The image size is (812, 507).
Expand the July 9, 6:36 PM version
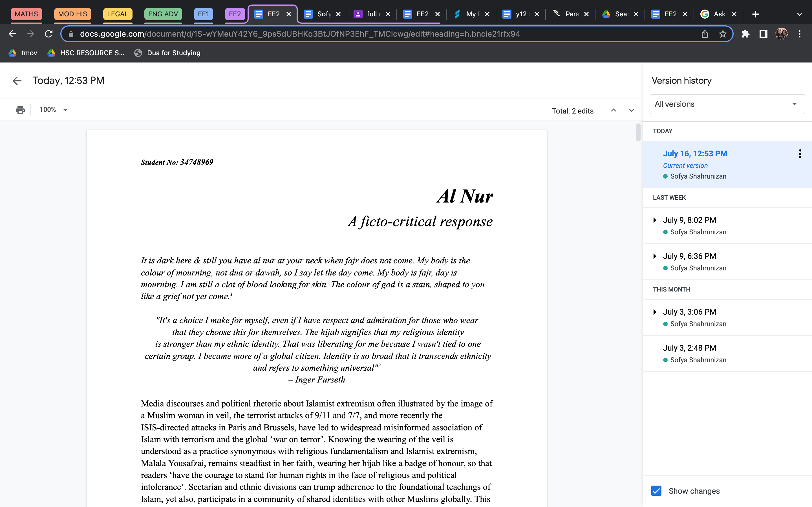(655, 257)
